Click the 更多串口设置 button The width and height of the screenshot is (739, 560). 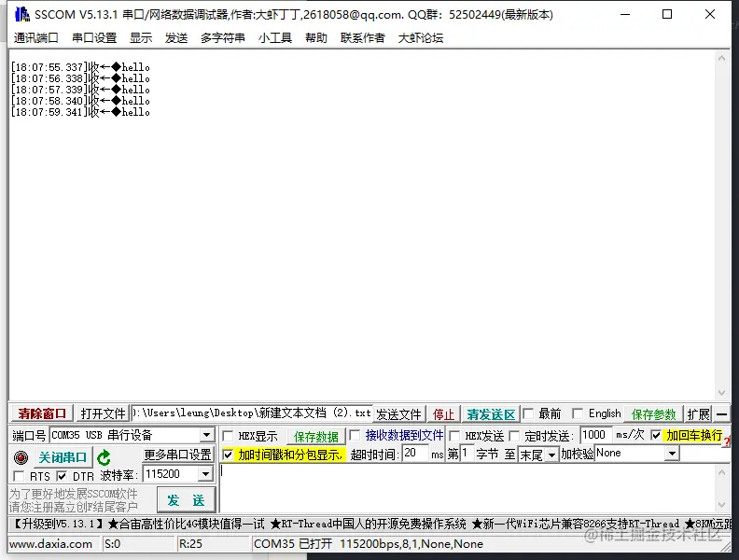click(177, 455)
